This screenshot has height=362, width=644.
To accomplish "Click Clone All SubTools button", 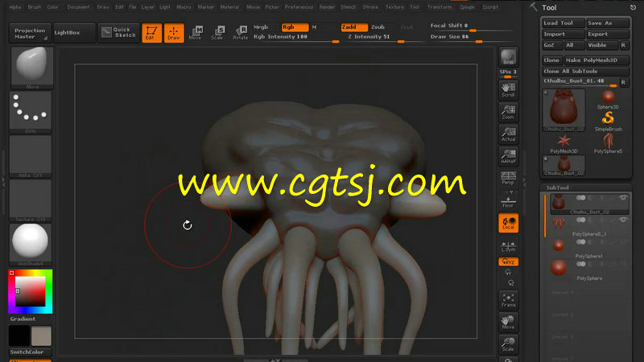I will [x=586, y=71].
